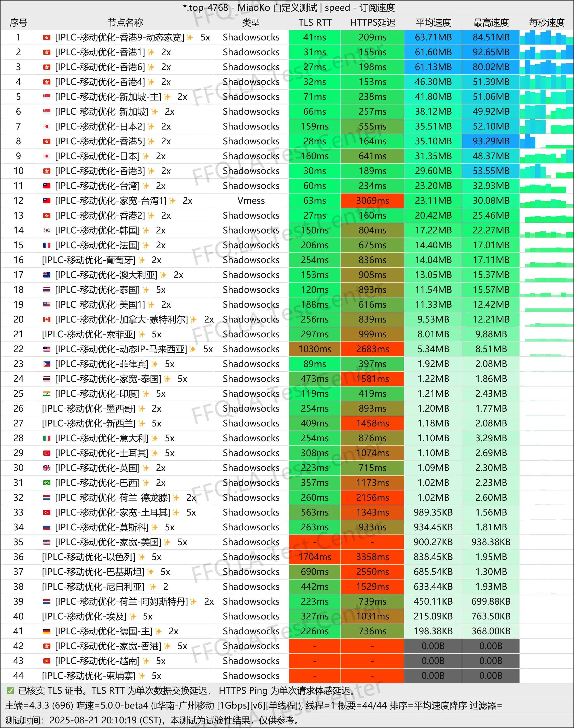
Task: Click the UK flag beside 英国
Action: click(47, 468)
